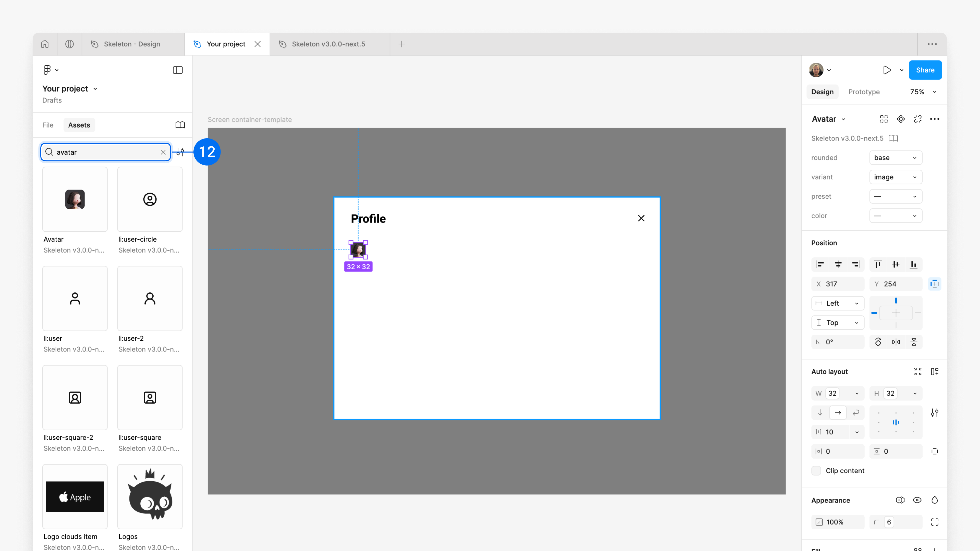The height and width of the screenshot is (551, 980).
Task: Rotate 90 degrees icon
Action: pyautogui.click(x=878, y=342)
